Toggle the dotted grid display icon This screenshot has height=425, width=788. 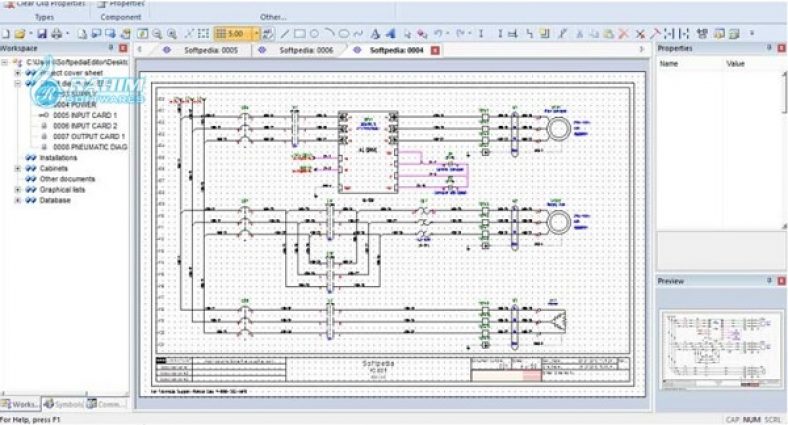(x=204, y=34)
